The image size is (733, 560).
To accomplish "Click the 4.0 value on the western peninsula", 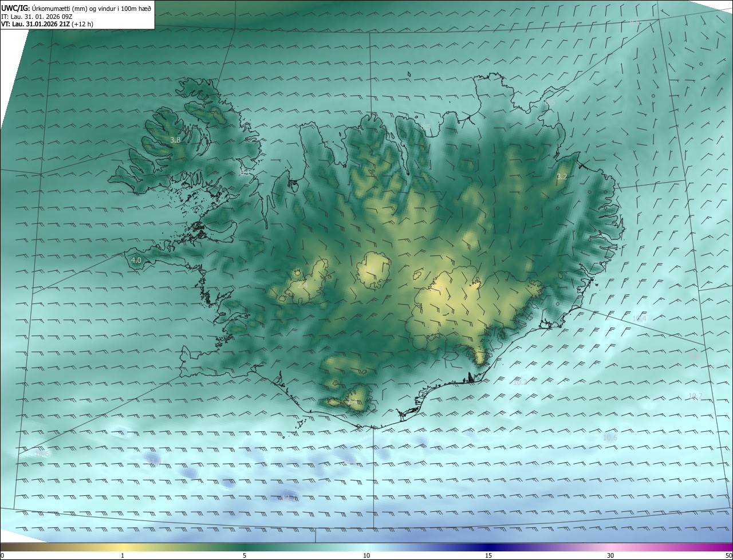I will point(136,260).
